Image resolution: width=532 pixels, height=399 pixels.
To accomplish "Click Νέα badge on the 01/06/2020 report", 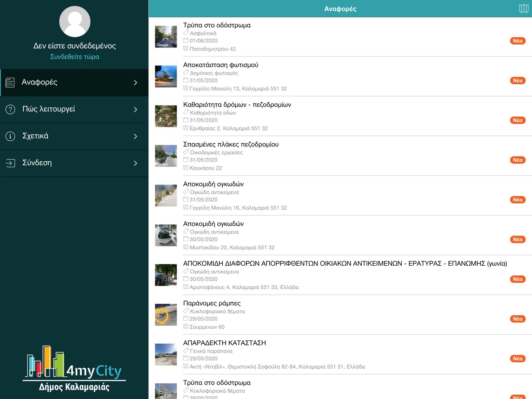I will click(518, 41).
